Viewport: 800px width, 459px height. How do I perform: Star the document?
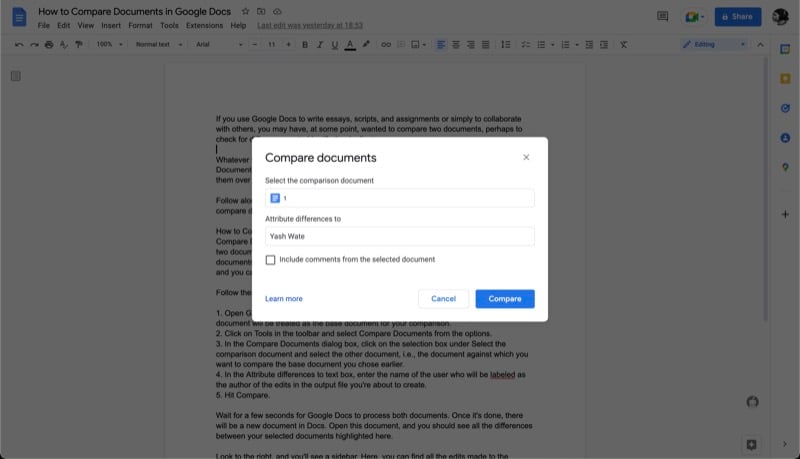pyautogui.click(x=245, y=11)
